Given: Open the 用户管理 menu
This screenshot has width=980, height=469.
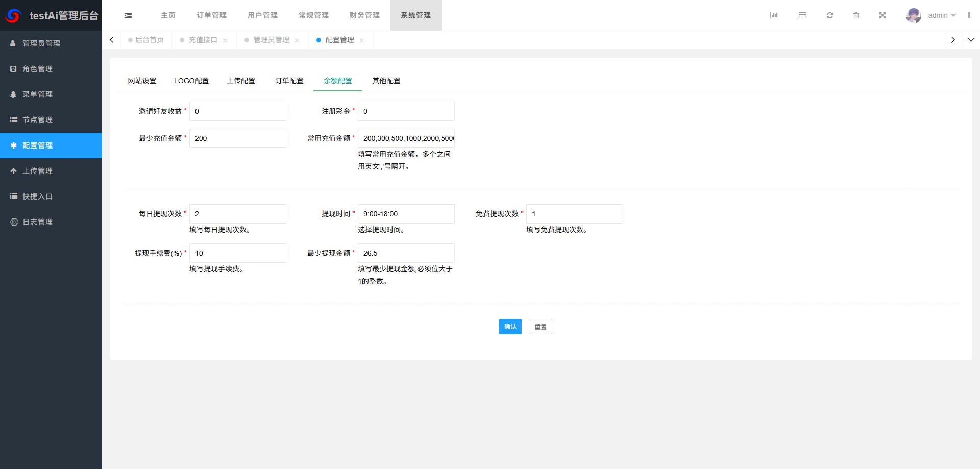Looking at the screenshot, I should [x=262, y=15].
